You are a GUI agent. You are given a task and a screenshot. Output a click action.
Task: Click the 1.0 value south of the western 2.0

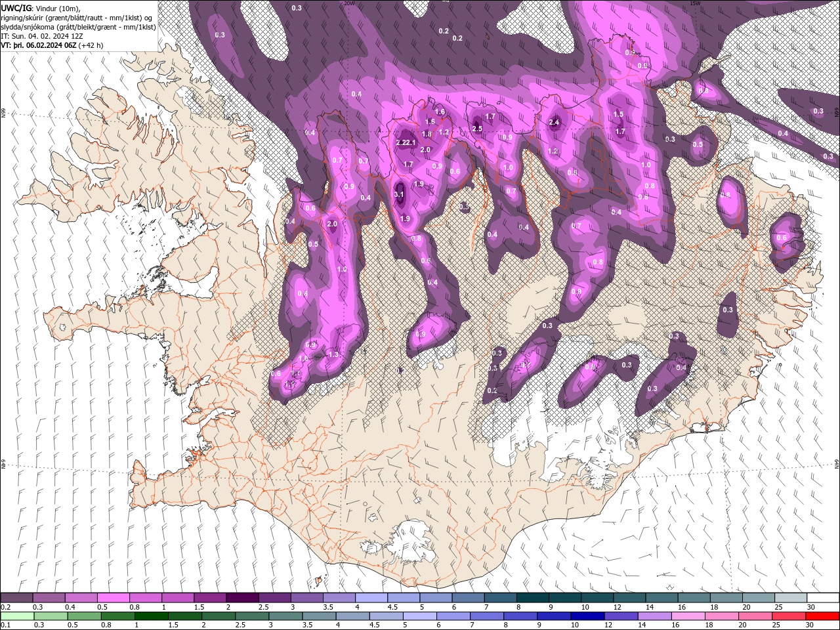coord(342,270)
